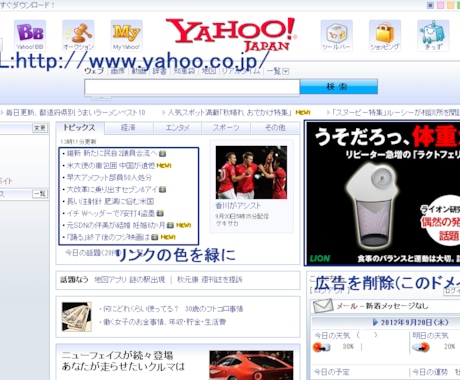
Task: Expand the 一覧 search category dropdown
Action: [x=286, y=71]
